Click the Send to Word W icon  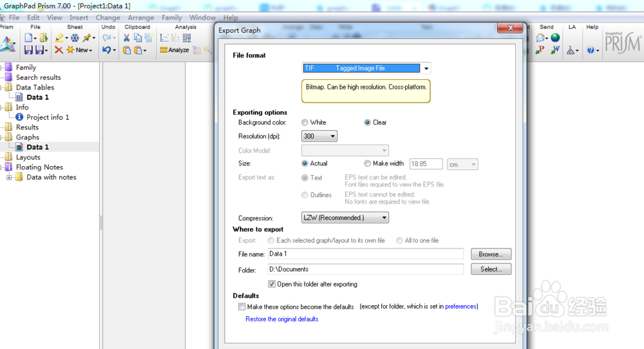[x=555, y=50]
